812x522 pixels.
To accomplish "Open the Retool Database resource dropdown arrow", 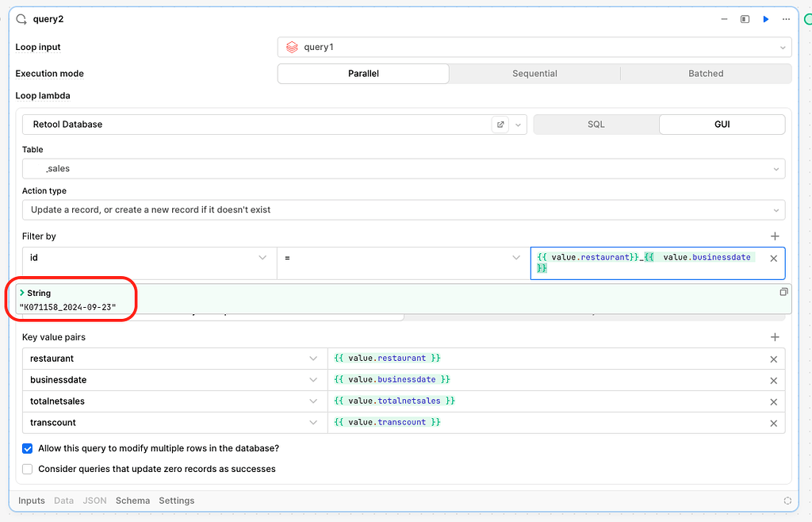I will pyautogui.click(x=518, y=125).
